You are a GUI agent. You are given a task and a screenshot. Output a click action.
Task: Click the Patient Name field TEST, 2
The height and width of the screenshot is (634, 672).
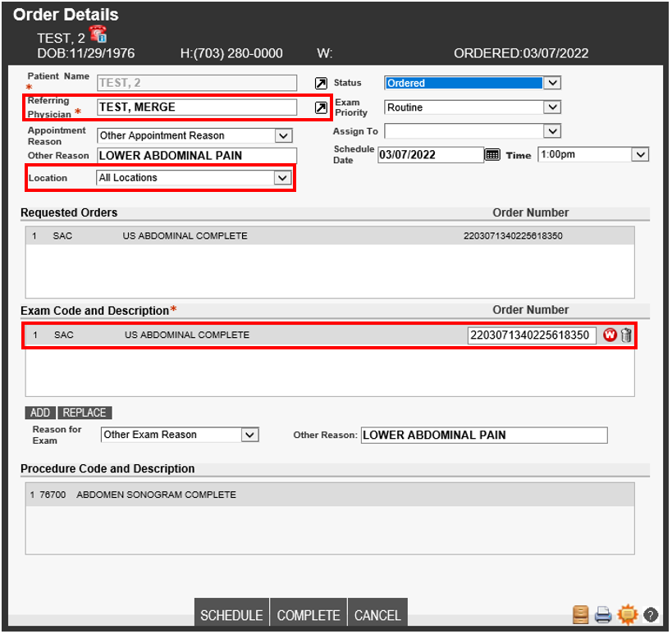pyautogui.click(x=197, y=83)
